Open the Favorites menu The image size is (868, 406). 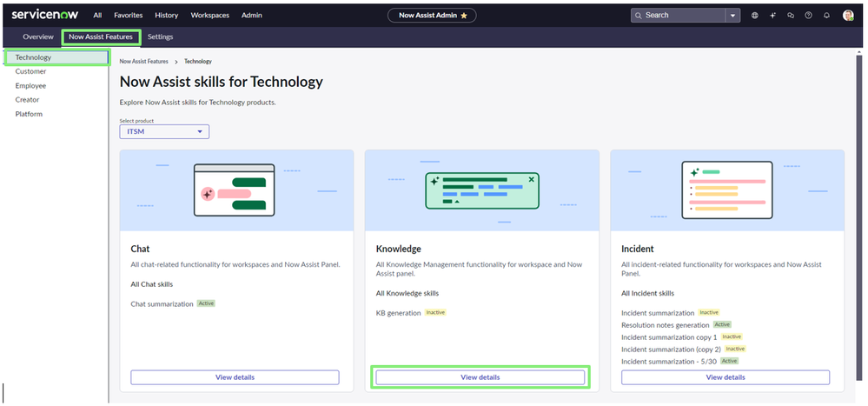[x=128, y=16]
